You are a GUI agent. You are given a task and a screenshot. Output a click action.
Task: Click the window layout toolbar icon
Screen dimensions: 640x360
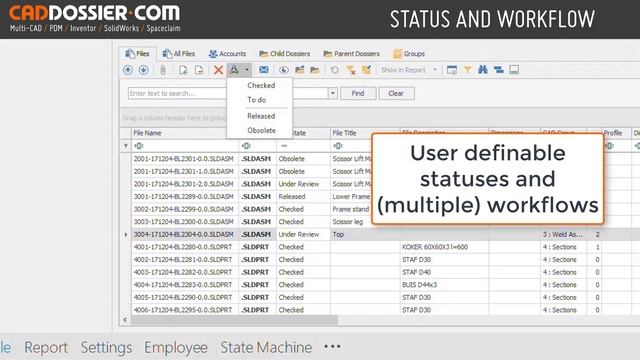[x=452, y=70]
